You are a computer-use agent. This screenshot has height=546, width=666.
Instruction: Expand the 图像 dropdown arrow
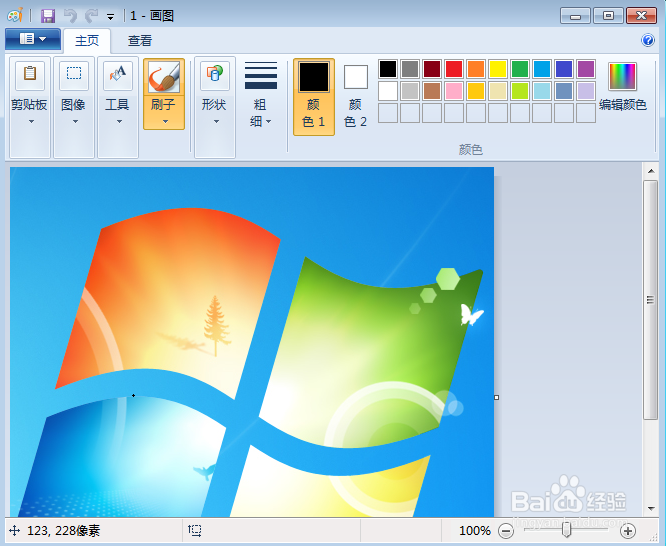75,122
